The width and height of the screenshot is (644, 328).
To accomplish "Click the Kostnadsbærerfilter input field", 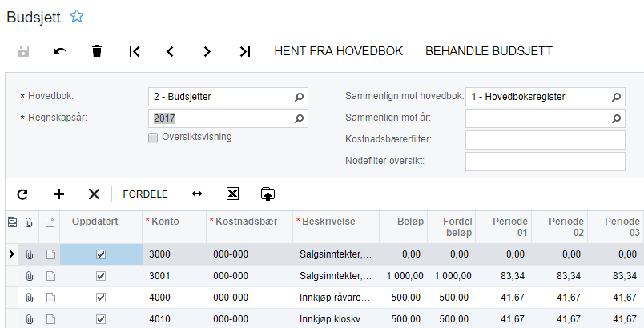I will coord(545,140).
